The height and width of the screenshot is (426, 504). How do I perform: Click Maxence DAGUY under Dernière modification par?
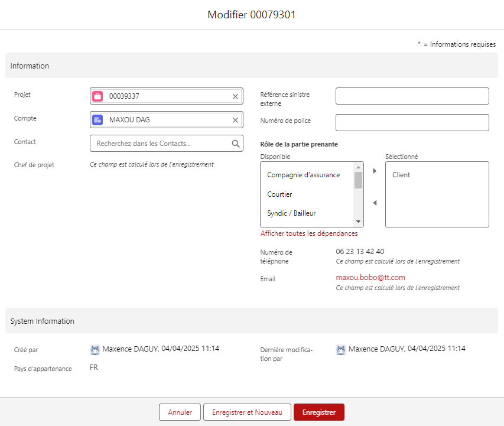(x=376, y=349)
